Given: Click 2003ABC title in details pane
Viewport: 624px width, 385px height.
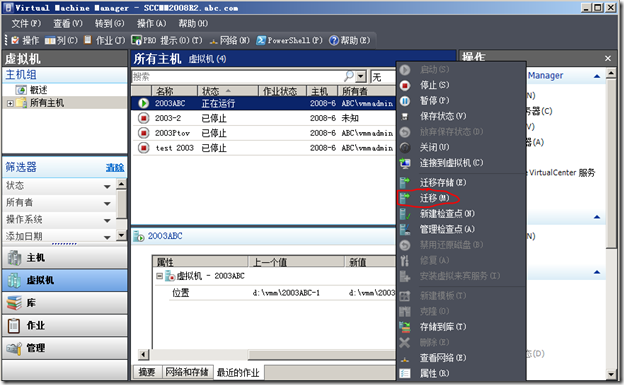Looking at the screenshot, I should tap(165, 236).
